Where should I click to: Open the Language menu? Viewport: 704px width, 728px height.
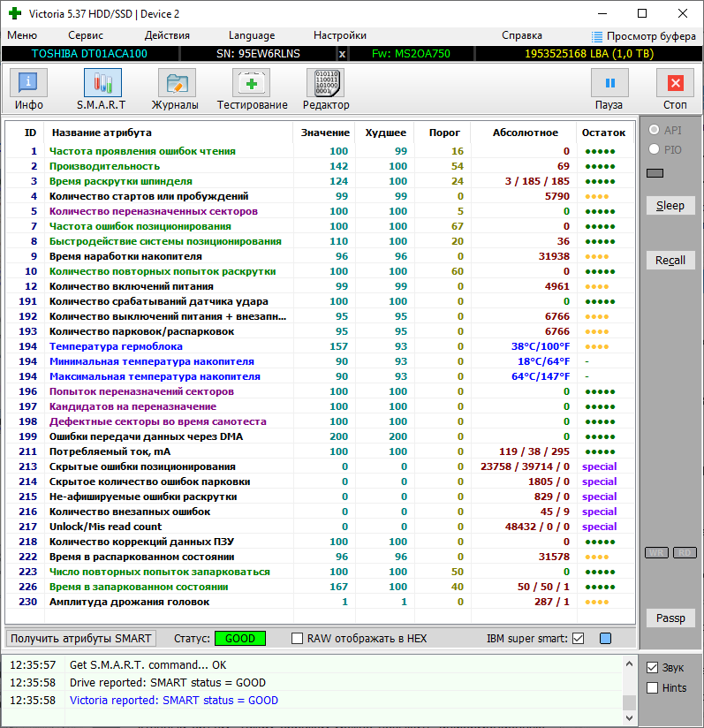[252, 35]
